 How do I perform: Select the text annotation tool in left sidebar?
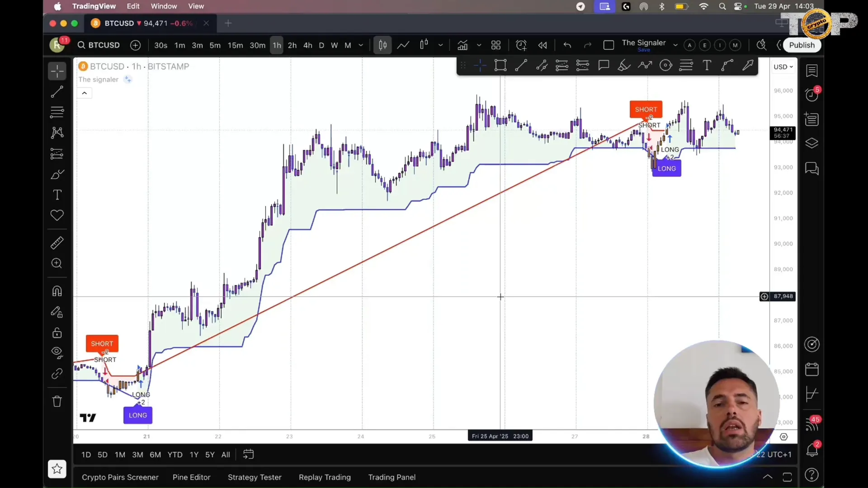[57, 195]
